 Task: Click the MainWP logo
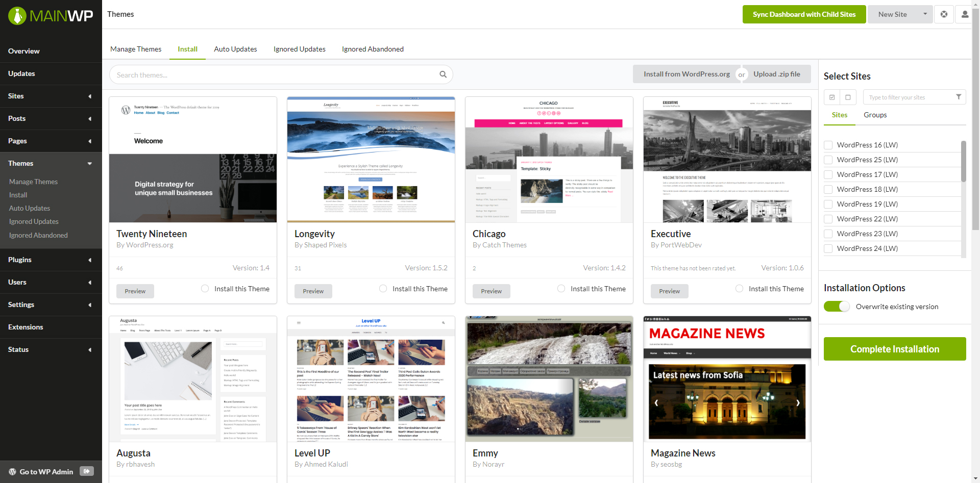[51, 16]
